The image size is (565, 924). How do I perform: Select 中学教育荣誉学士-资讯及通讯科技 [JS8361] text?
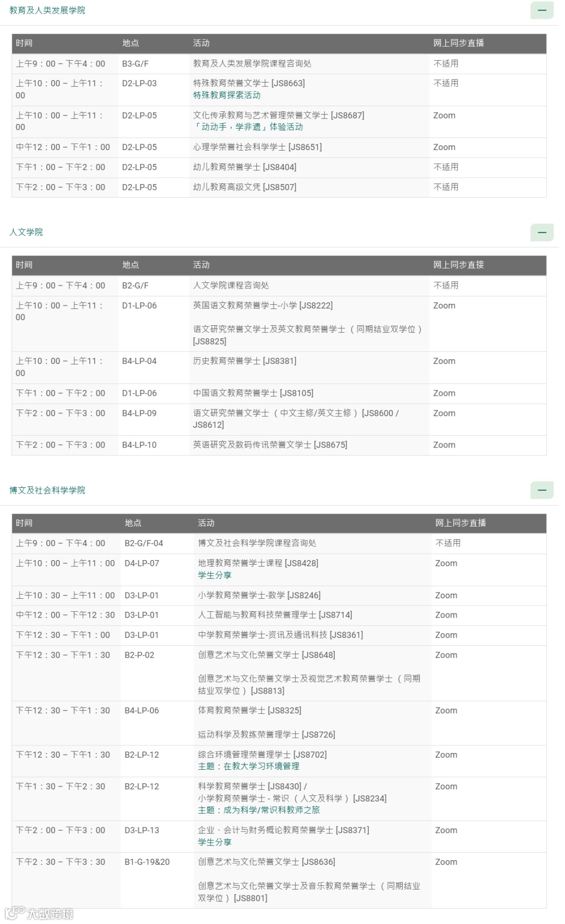(280, 635)
